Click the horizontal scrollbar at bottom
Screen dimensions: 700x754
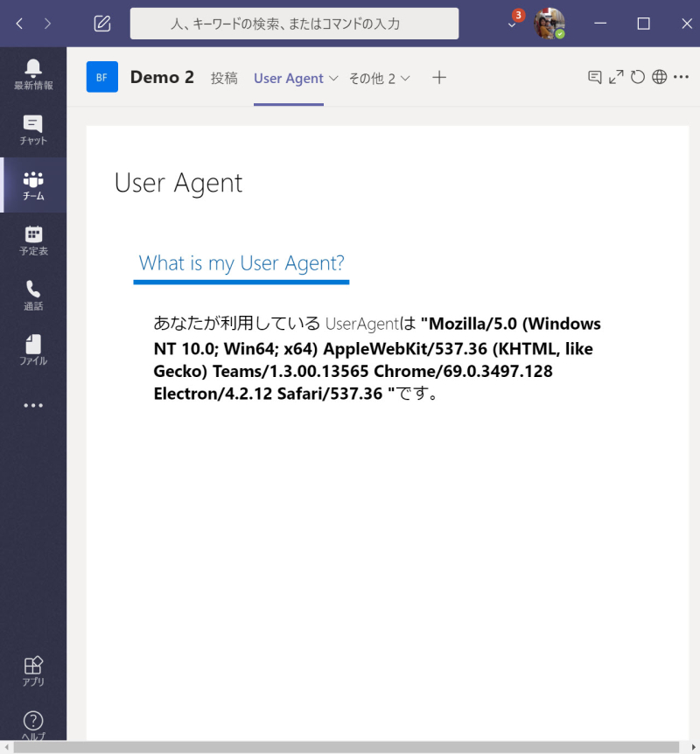(346, 747)
